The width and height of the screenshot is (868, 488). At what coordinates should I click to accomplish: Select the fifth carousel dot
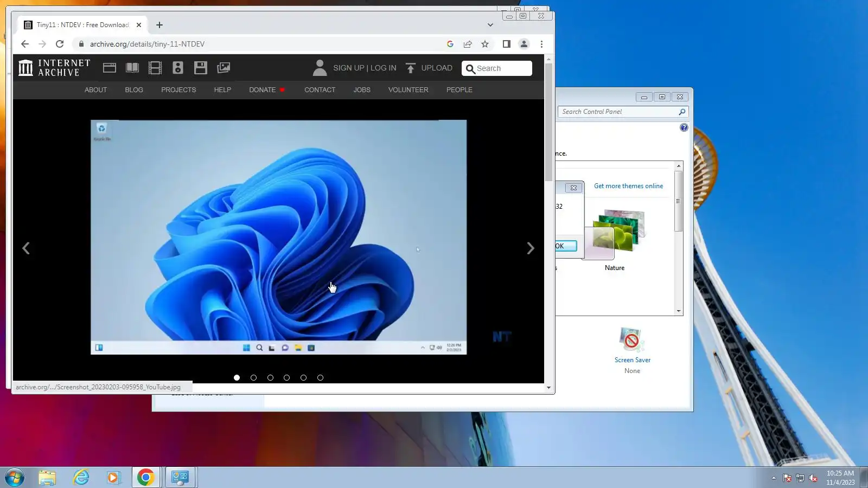[303, 378]
